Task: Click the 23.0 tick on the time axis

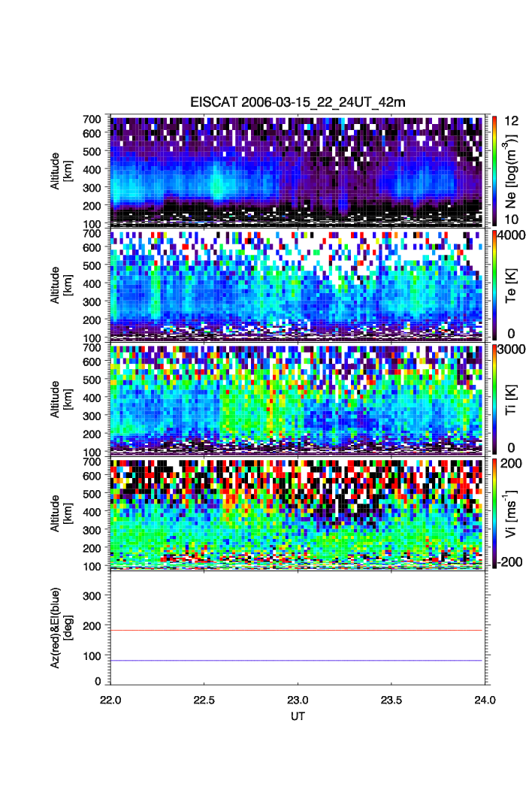Action: point(298,699)
